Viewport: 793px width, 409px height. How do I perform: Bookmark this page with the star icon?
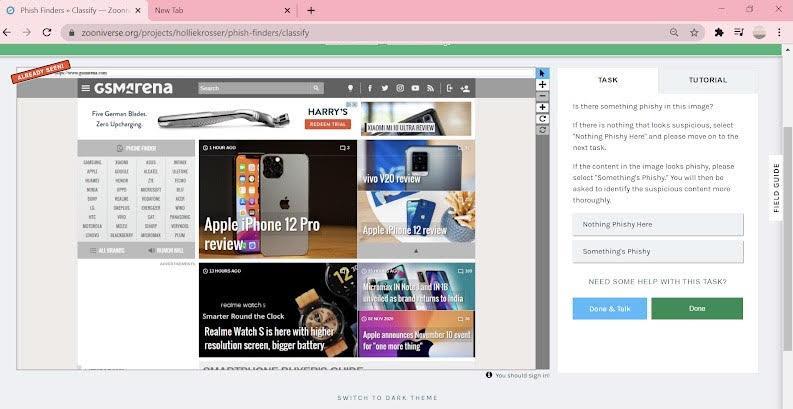[x=694, y=32]
